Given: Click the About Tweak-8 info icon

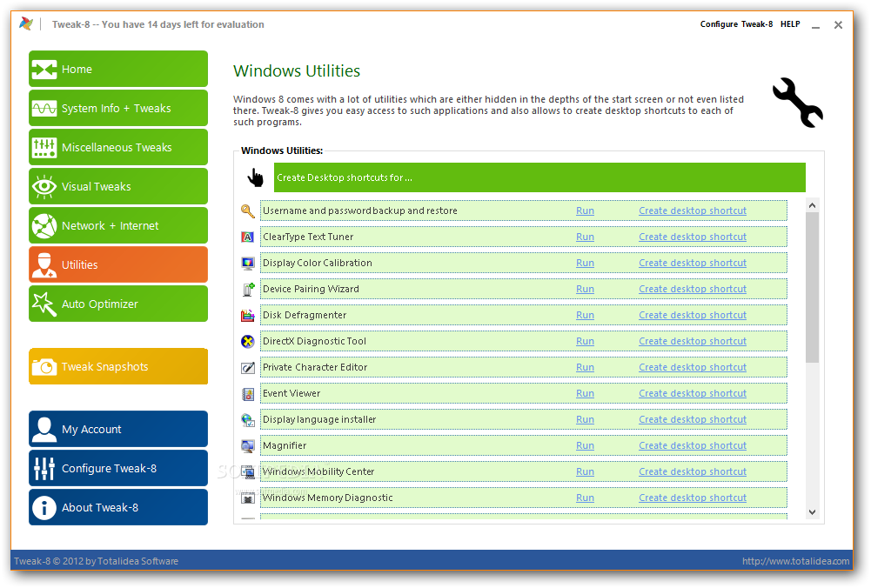Looking at the screenshot, I should (44, 507).
